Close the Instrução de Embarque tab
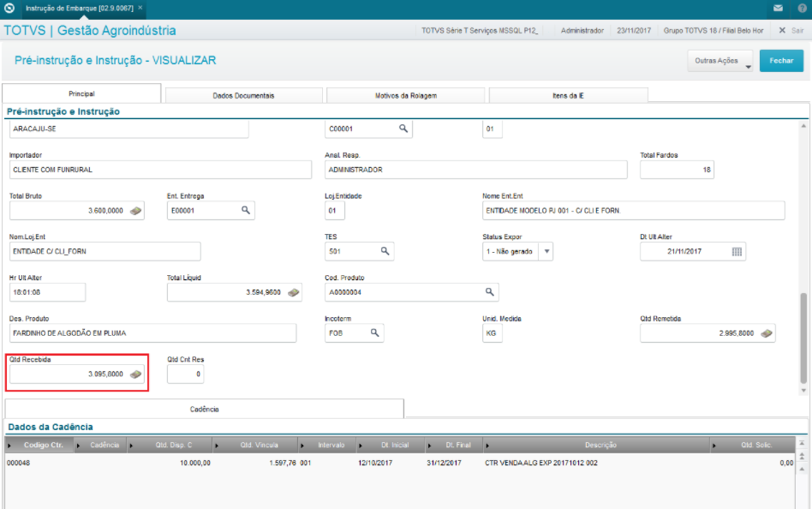 pos(140,8)
